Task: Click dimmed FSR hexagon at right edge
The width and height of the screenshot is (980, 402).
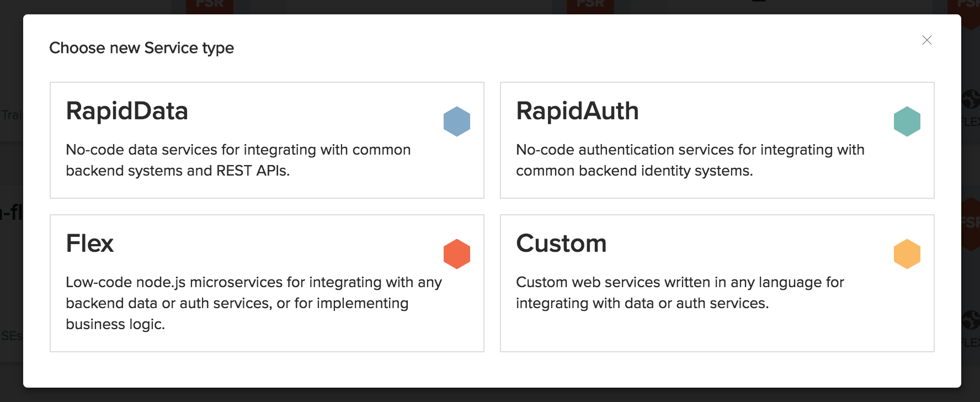Action: 971,224
